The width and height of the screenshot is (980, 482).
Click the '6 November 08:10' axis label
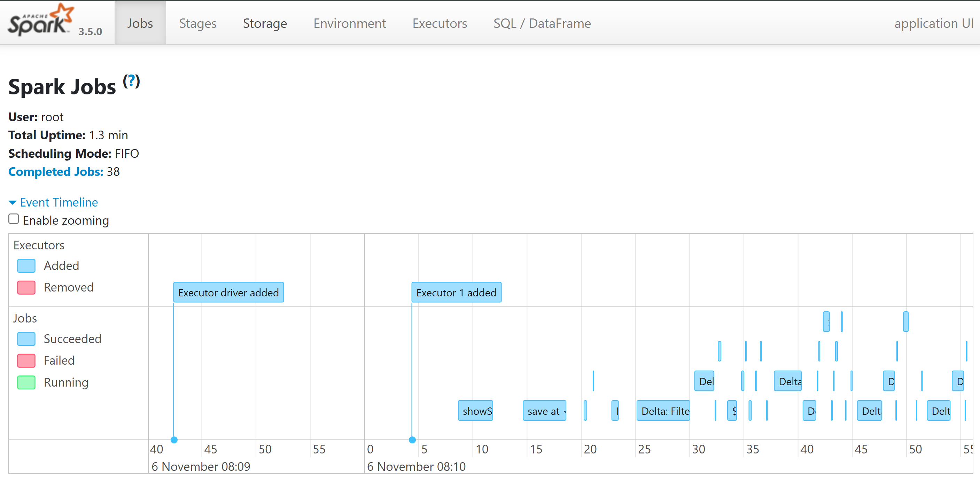click(x=416, y=466)
